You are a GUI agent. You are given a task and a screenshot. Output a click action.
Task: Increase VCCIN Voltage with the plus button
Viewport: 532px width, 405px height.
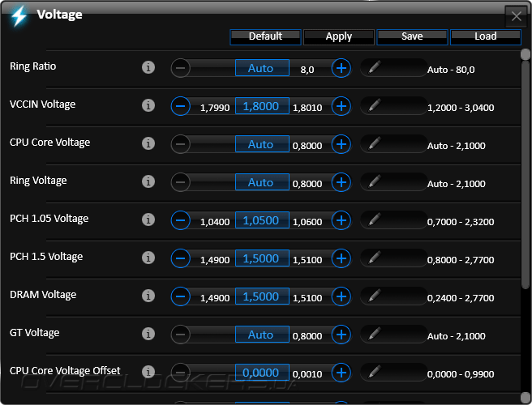(x=341, y=106)
